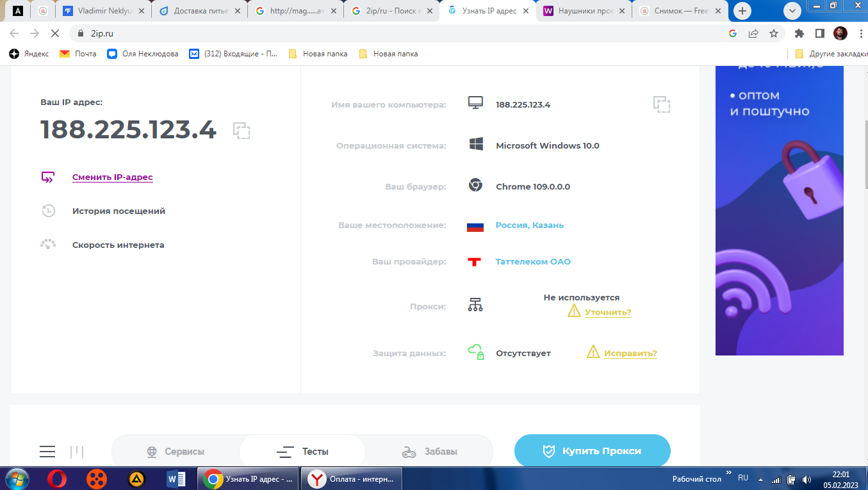Open the Почта bookmark
The image size is (868, 490).
coord(78,54)
